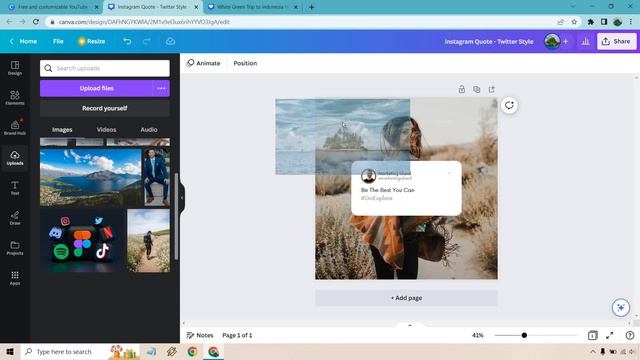Bookmark page with the star icon
640x360 pixels.
click(574, 22)
